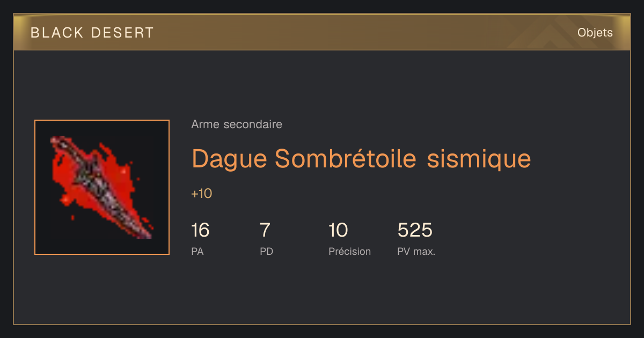Click the gold header banner bar

pyautogui.click(x=322, y=32)
